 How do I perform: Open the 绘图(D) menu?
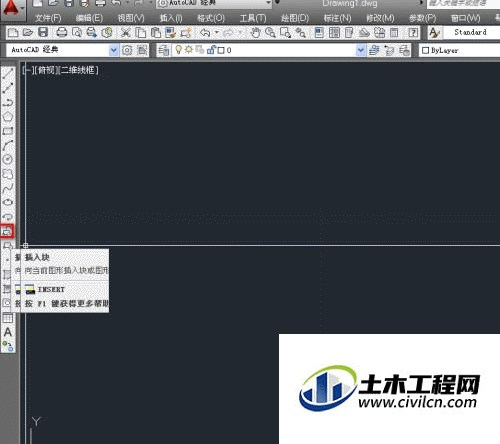(295, 18)
